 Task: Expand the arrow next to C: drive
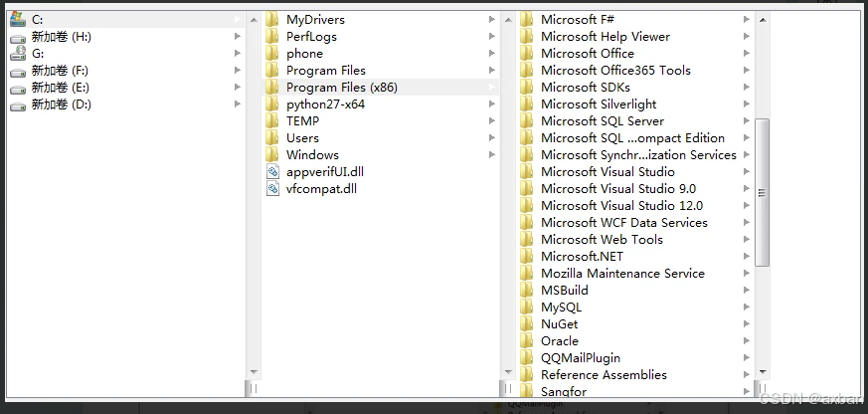(237, 19)
